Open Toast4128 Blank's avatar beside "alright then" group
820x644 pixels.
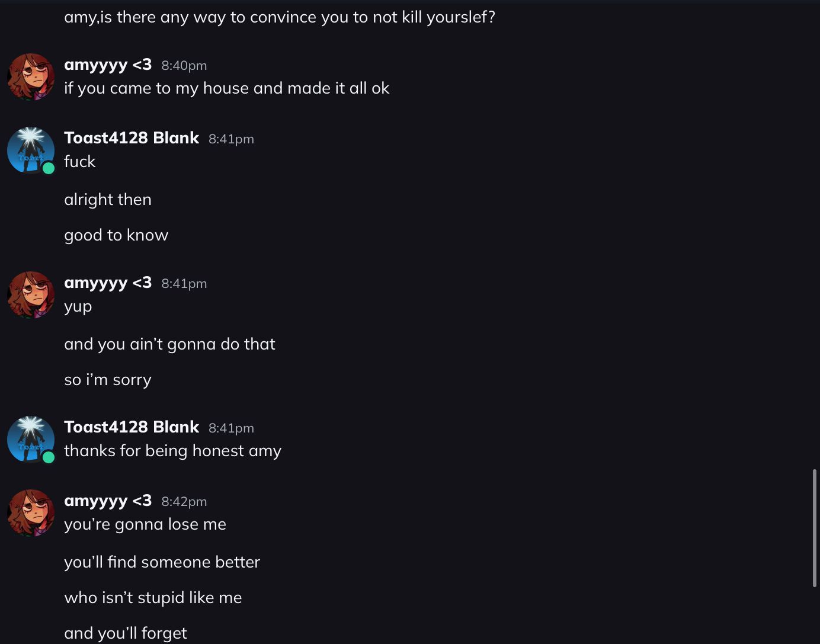coord(31,150)
